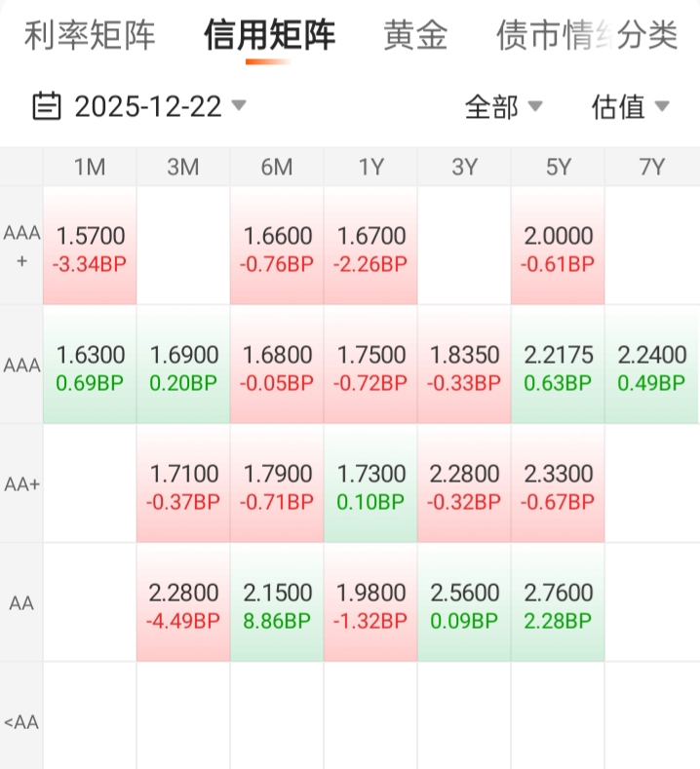700x769 pixels.
Task: Click the 1M column header
Action: click(x=90, y=167)
